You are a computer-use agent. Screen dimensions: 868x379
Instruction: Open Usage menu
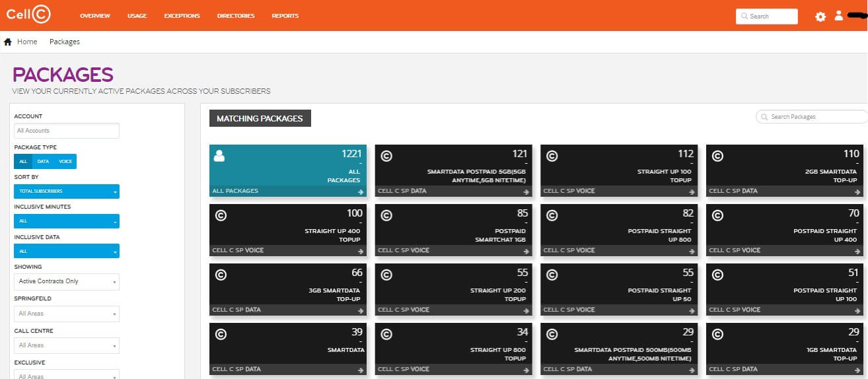click(x=137, y=16)
